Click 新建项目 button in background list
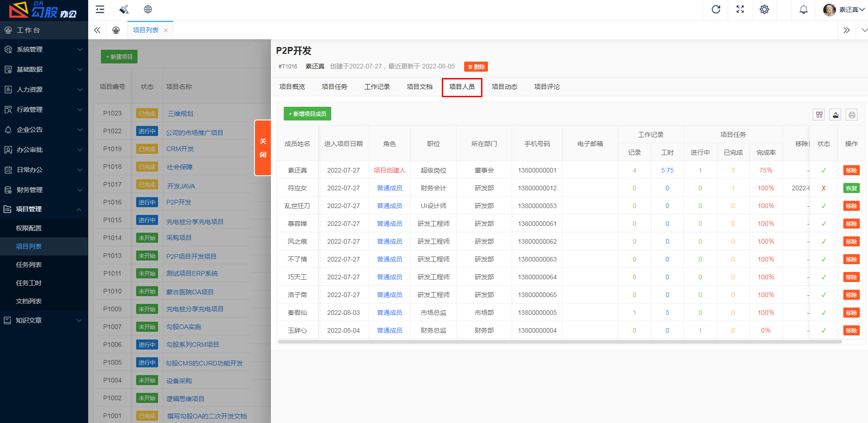Screen dimensions: 868x423 coord(119,57)
